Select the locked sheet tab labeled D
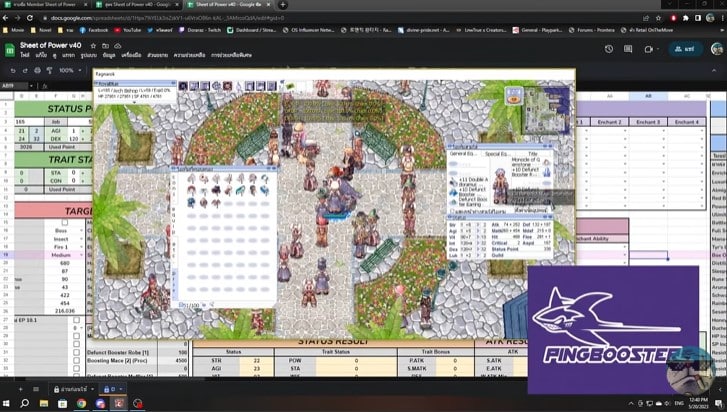Screen dimensions: 727x412 point(113,389)
